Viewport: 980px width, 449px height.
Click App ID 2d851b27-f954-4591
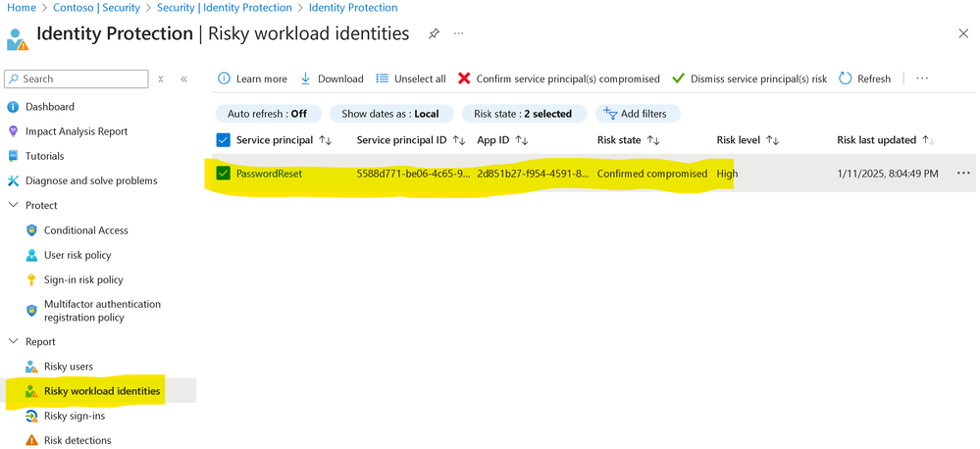(533, 174)
